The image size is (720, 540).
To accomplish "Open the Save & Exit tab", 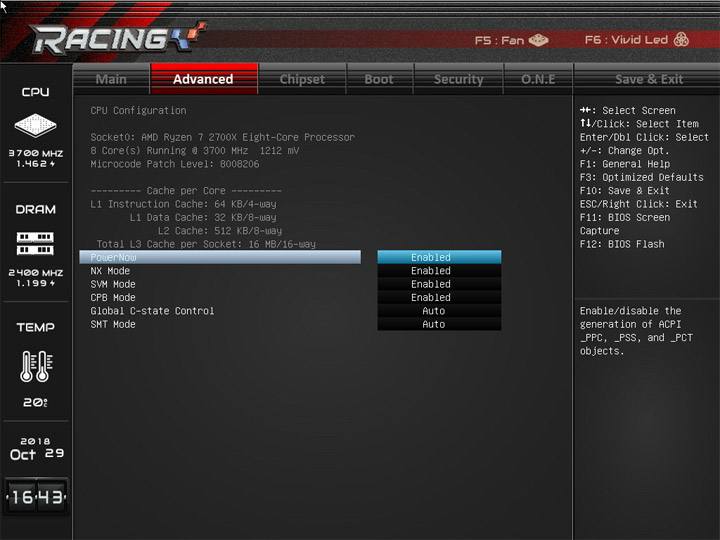I will point(649,79).
